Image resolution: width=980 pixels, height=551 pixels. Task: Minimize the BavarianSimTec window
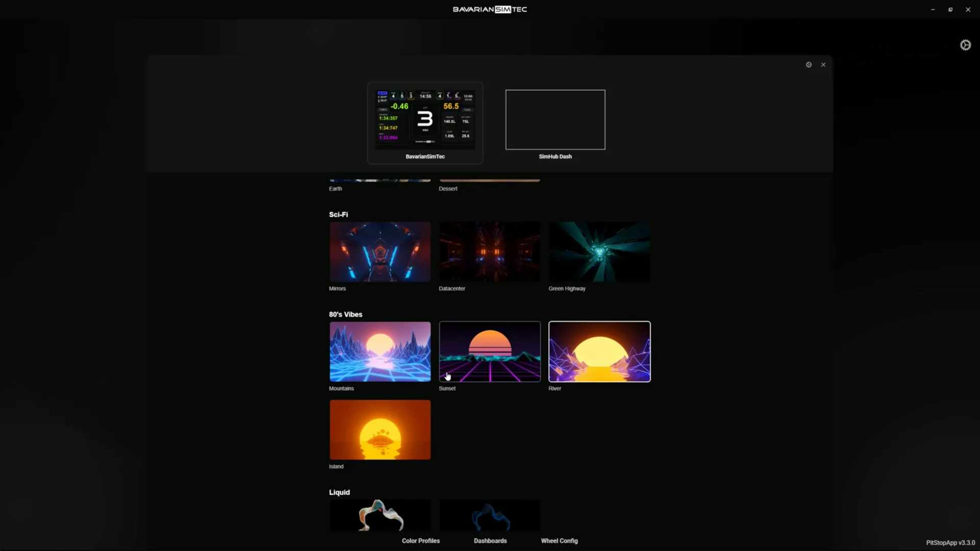(933, 10)
